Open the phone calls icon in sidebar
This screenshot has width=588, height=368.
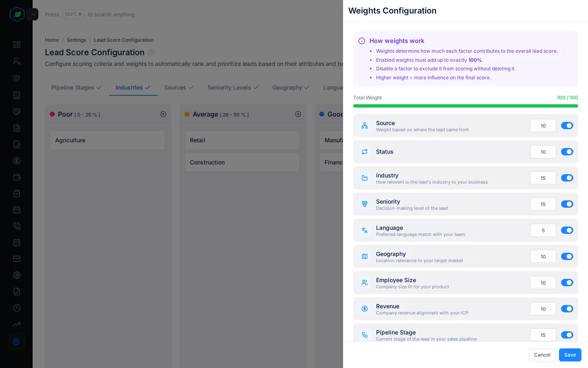pos(17,226)
